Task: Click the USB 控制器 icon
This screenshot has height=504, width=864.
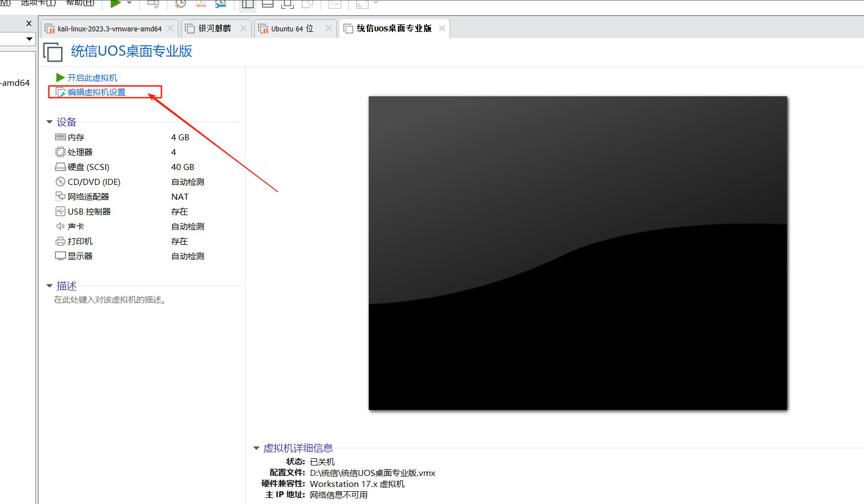Action: [61, 211]
